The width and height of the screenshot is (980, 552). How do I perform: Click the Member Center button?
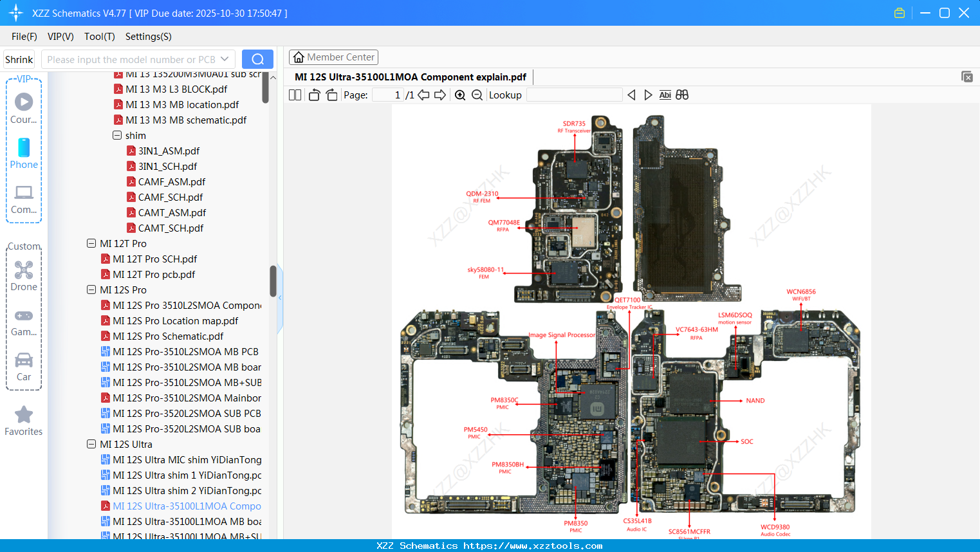pos(333,57)
